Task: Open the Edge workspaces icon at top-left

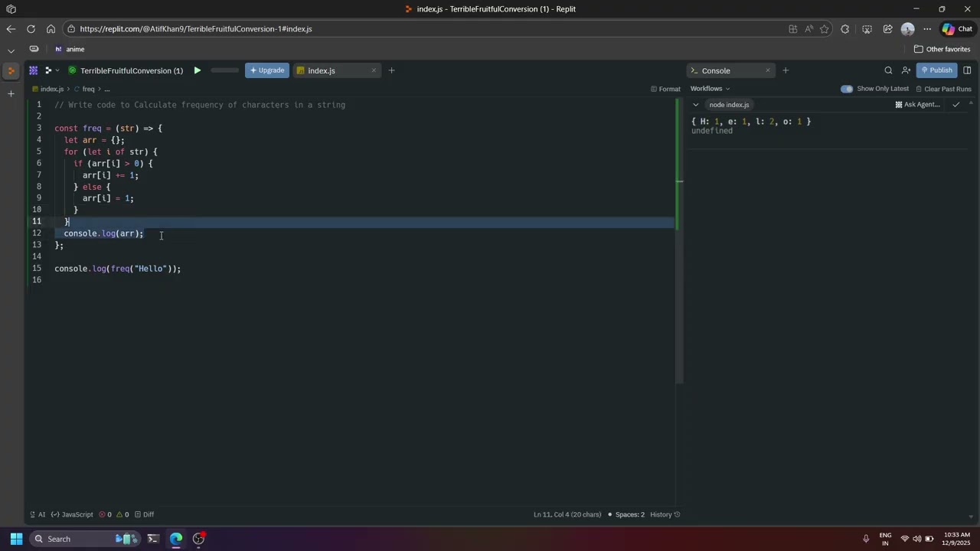Action: pyautogui.click(x=11, y=9)
